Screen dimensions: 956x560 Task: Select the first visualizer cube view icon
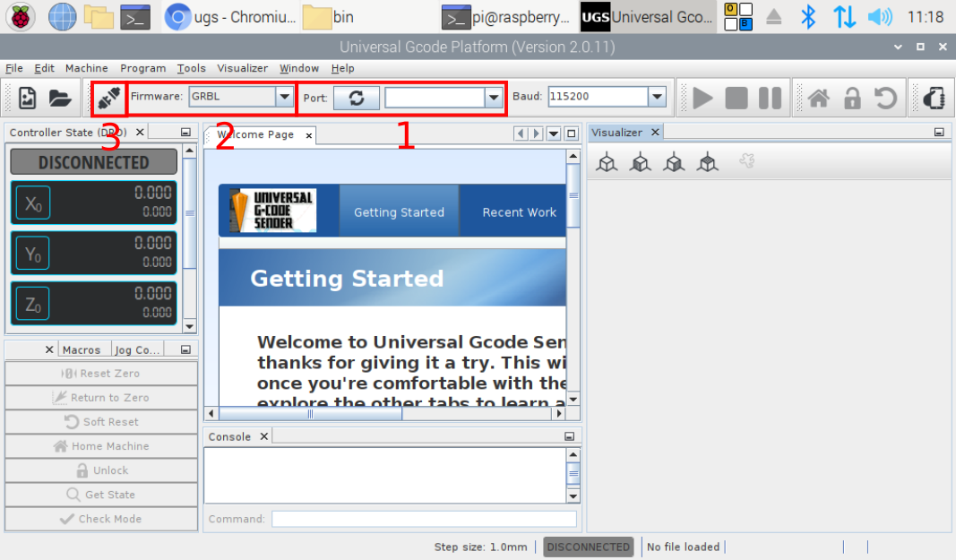tap(607, 162)
